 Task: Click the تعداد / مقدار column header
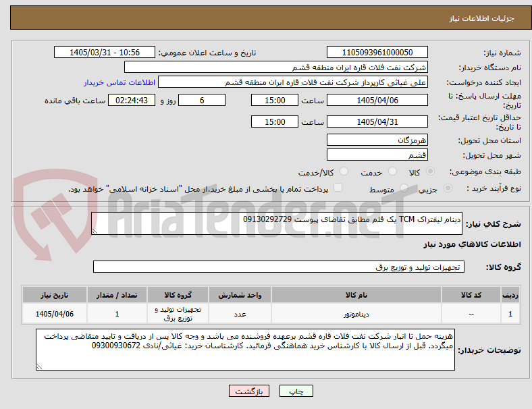click(117, 295)
